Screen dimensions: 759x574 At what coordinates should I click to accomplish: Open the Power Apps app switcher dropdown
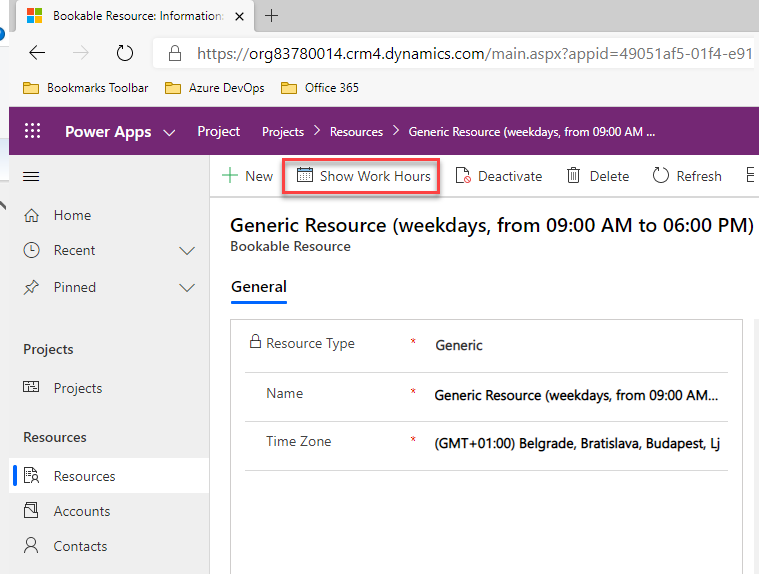[x=168, y=132]
